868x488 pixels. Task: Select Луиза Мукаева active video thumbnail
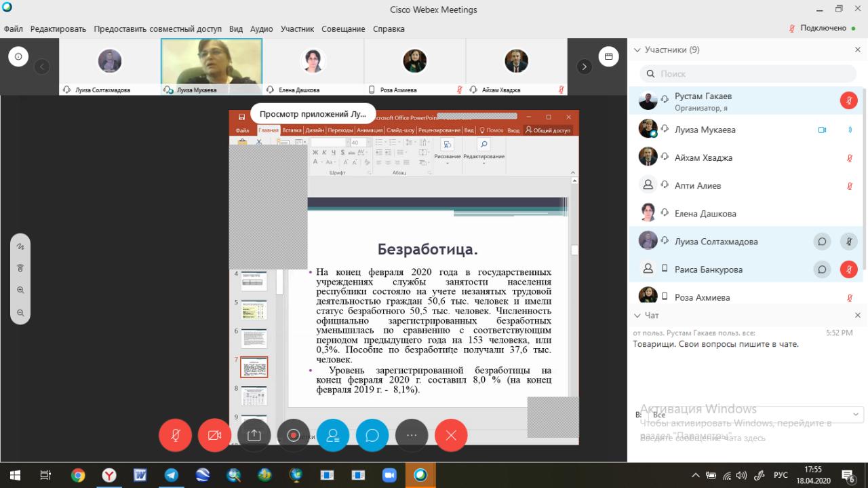coord(212,67)
